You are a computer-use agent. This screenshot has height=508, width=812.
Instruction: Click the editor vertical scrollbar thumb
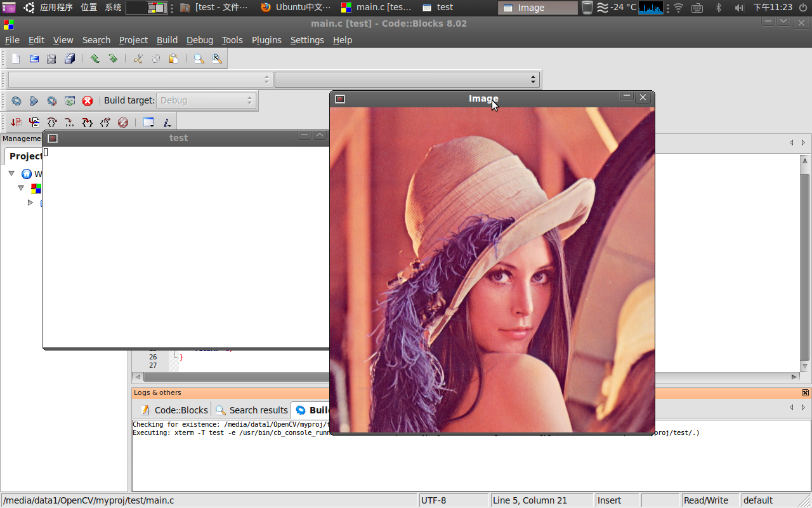[x=805, y=265]
